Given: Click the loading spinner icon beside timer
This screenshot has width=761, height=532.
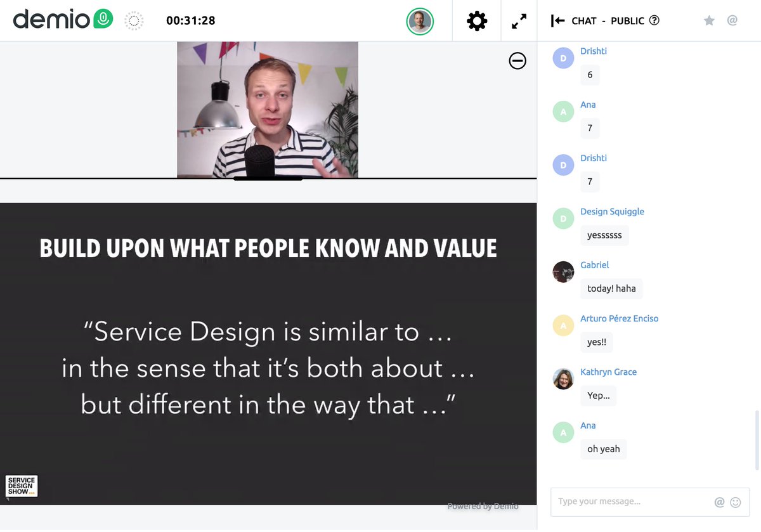Looking at the screenshot, I should (134, 21).
